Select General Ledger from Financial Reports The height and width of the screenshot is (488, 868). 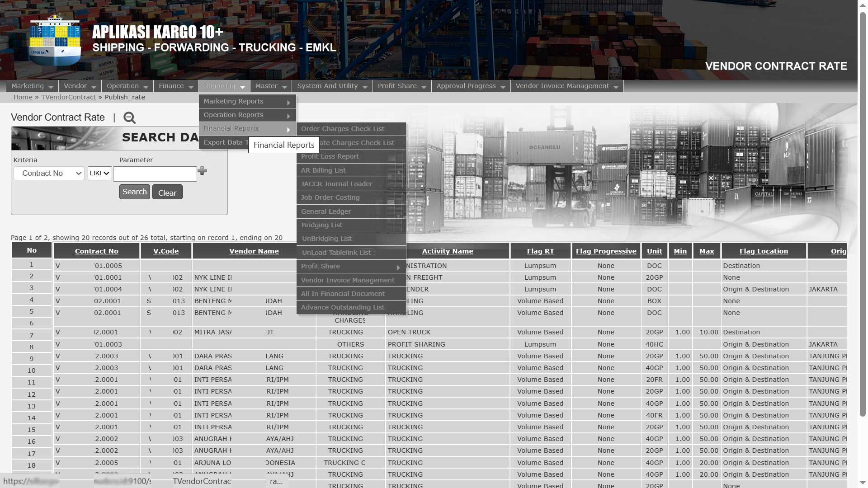pyautogui.click(x=325, y=211)
